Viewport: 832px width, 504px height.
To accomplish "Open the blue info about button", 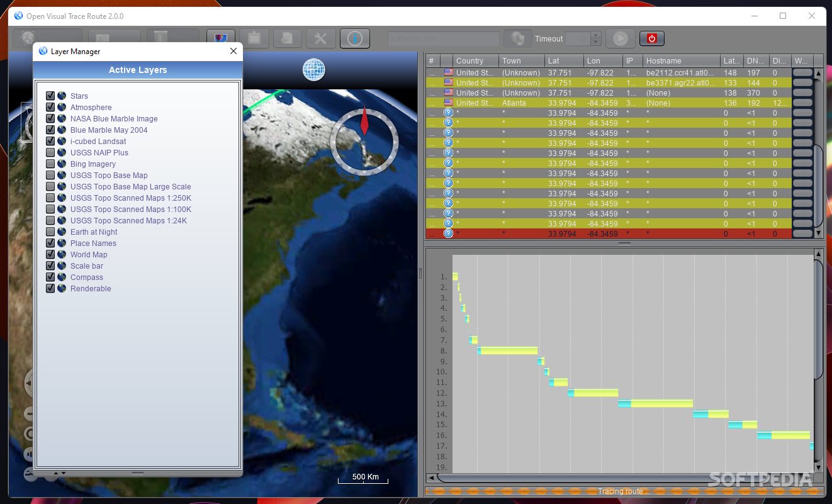I will [354, 38].
